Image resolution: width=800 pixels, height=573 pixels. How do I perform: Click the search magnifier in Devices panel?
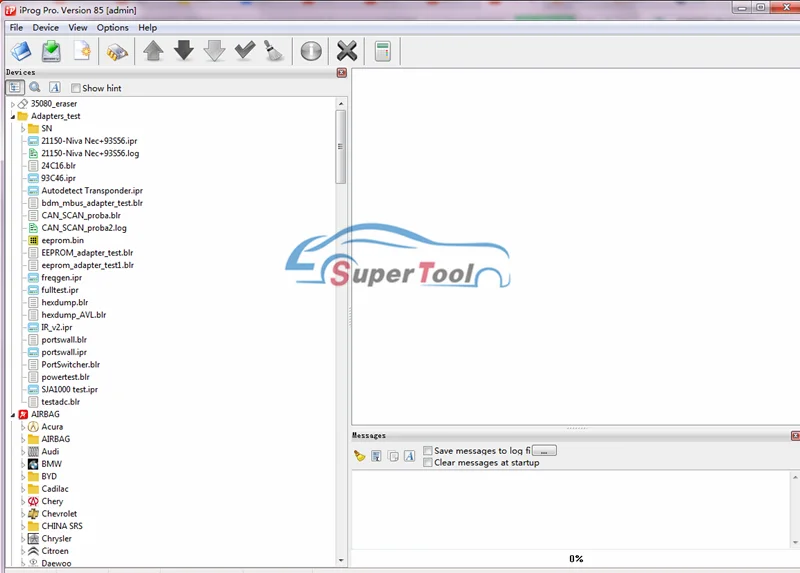pyautogui.click(x=35, y=87)
